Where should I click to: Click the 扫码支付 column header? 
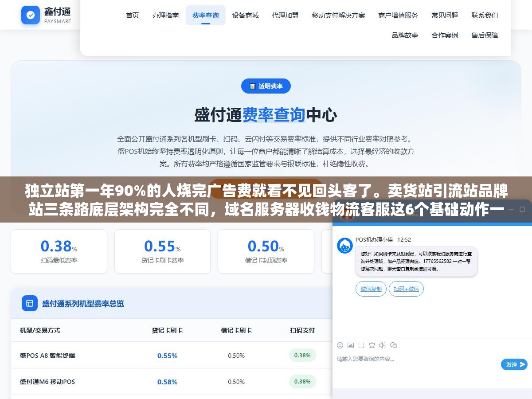pos(302,330)
